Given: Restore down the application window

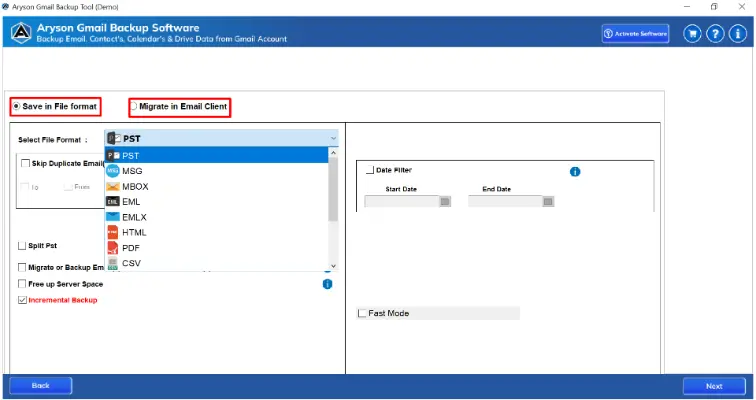Looking at the screenshot, I should coord(714,7).
